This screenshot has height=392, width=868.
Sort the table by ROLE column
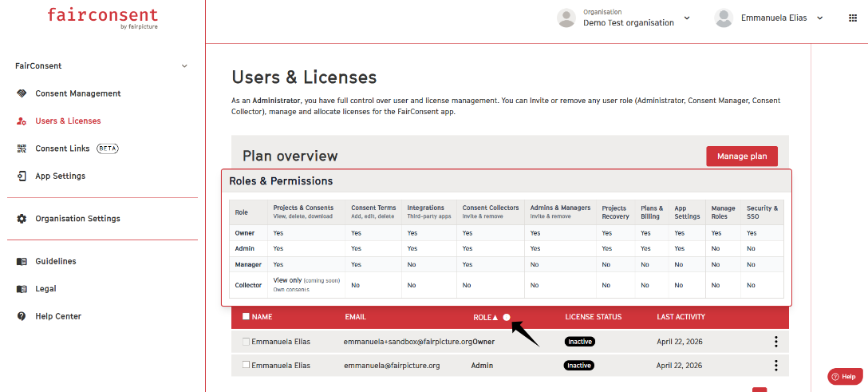[x=486, y=317]
